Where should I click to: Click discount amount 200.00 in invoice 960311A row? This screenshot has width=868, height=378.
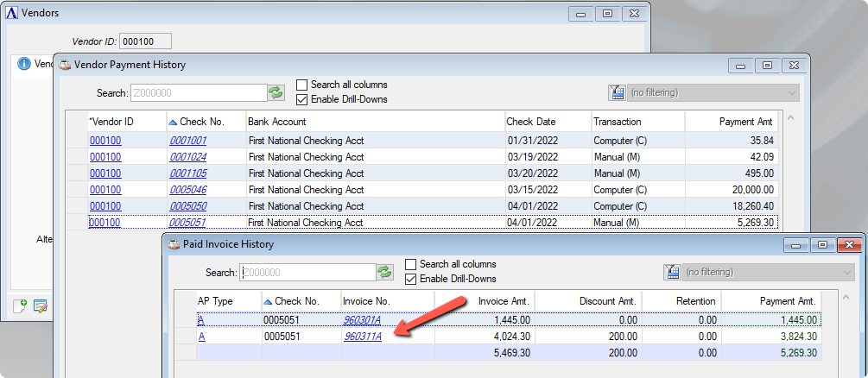click(x=588, y=337)
